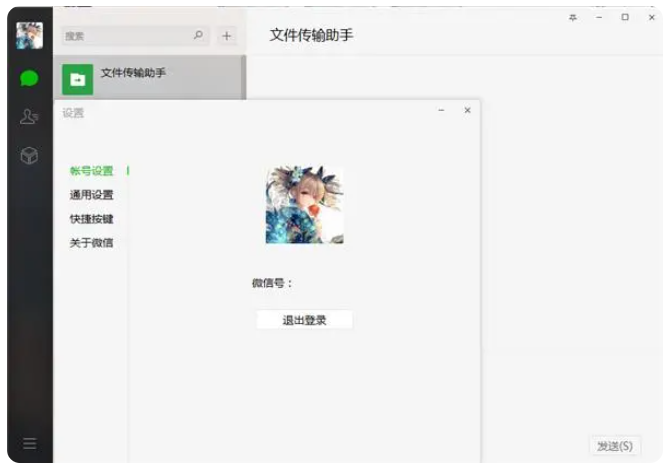
Task: Maximize the main WeChat window
Action: (625, 17)
